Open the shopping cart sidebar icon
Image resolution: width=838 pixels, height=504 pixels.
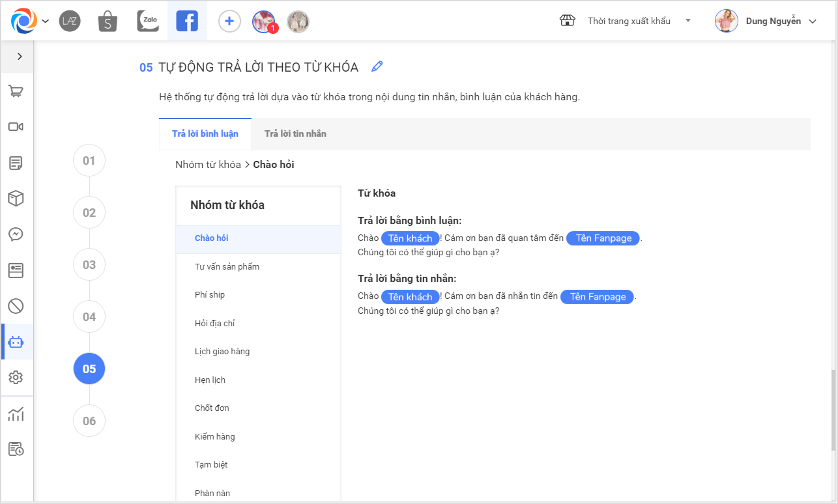[16, 91]
